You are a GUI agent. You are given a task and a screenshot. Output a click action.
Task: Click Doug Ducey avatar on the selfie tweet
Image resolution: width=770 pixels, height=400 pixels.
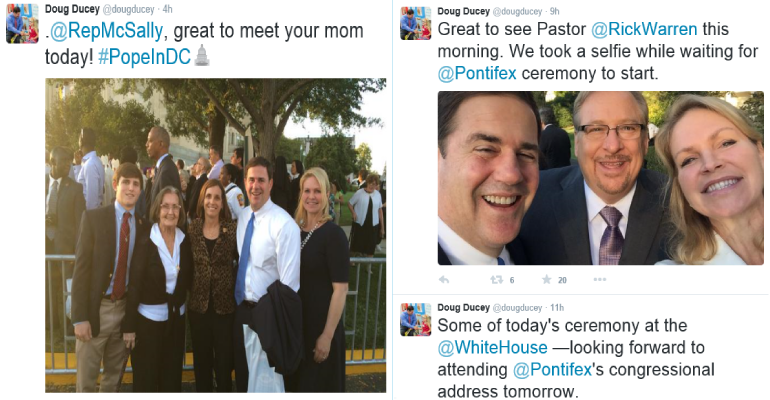(x=415, y=22)
